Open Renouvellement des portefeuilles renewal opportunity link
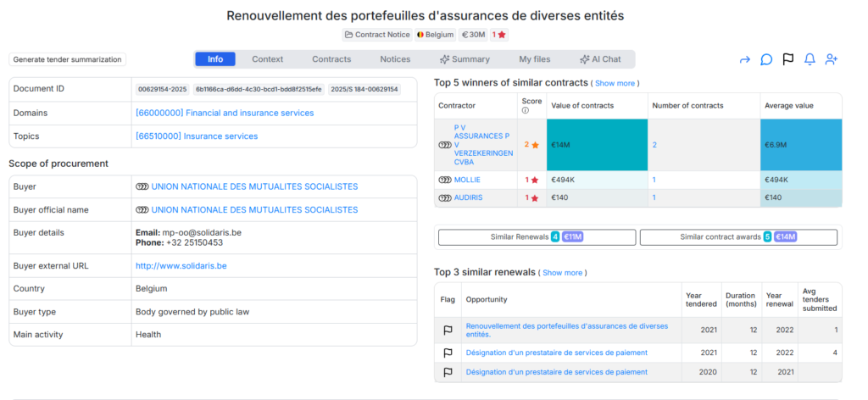The height and width of the screenshot is (400, 868). (x=567, y=331)
